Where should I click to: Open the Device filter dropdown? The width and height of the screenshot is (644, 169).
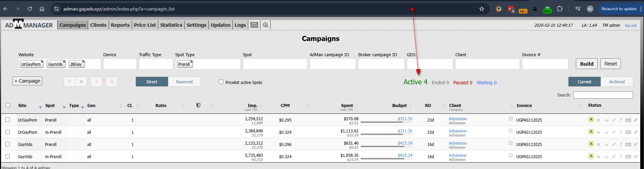coord(120,64)
